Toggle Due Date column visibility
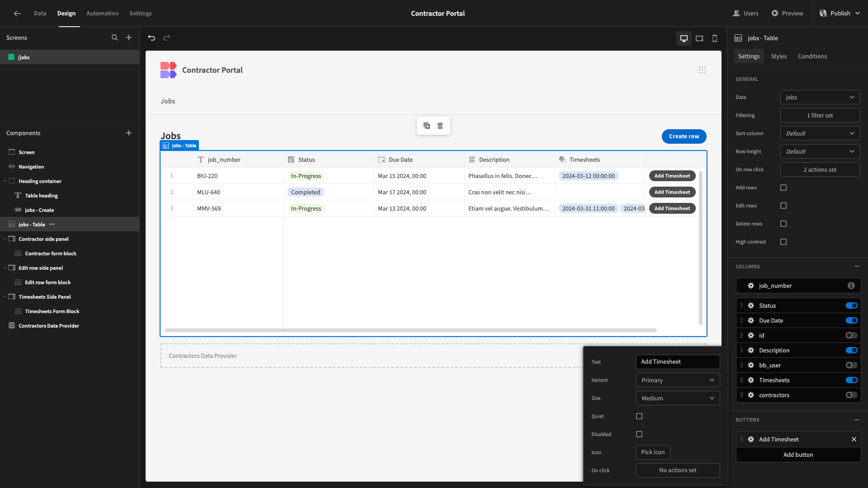868x488 pixels. pos(852,321)
